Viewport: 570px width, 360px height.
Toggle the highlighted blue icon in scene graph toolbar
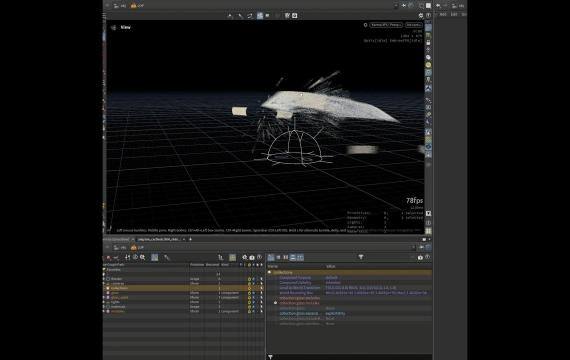click(x=154, y=257)
